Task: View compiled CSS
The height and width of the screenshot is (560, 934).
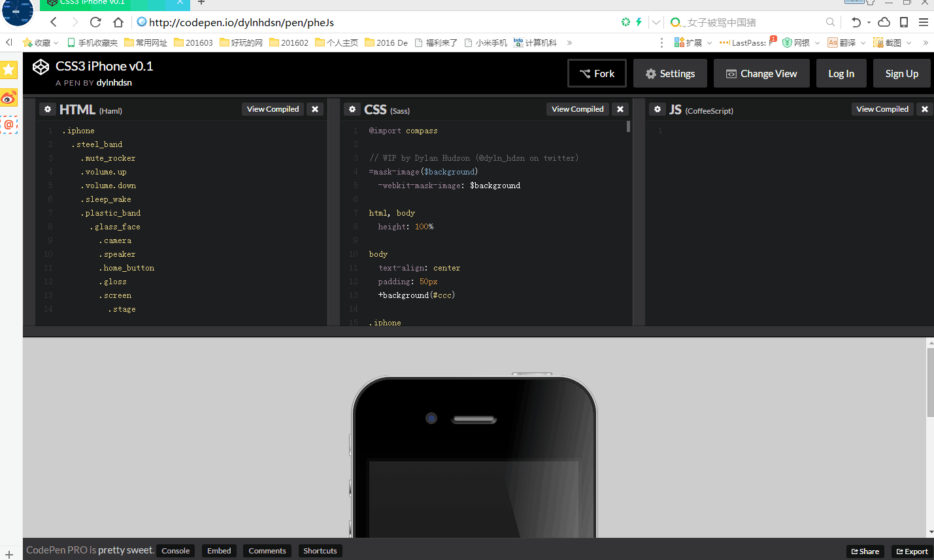Action: pyautogui.click(x=577, y=109)
